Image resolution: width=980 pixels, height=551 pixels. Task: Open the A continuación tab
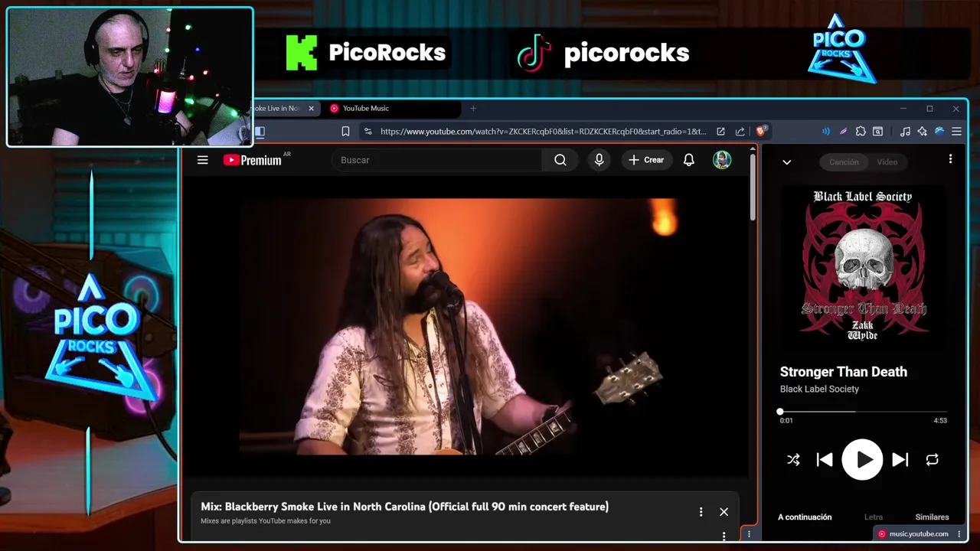click(805, 517)
